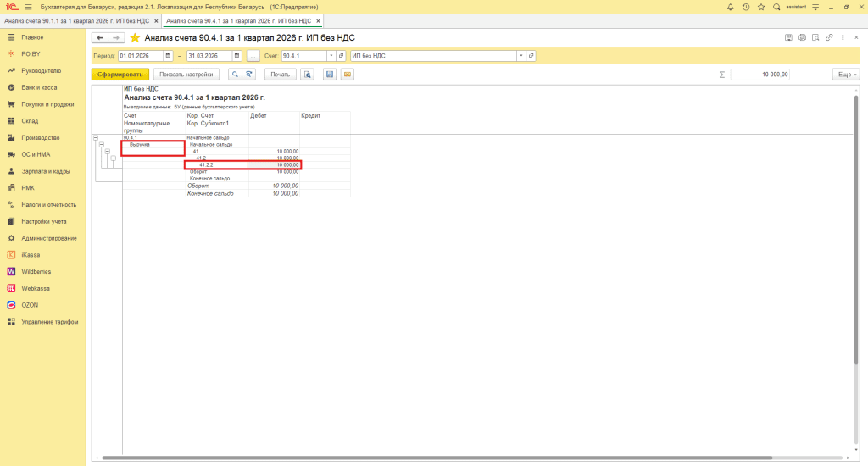Open the history clock icon
Viewport: 868px width, 466px height.
coord(745,7)
